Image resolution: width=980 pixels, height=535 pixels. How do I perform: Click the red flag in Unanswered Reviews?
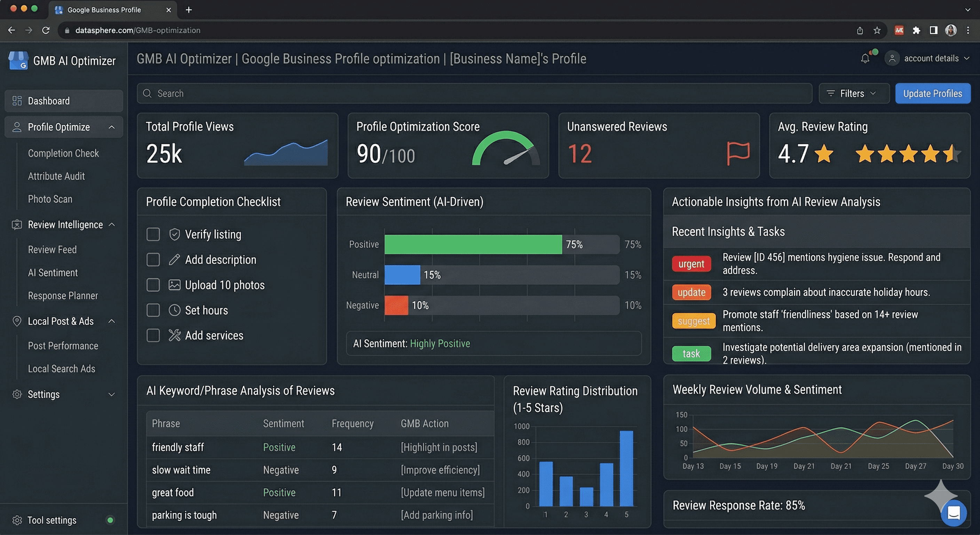pyautogui.click(x=738, y=153)
